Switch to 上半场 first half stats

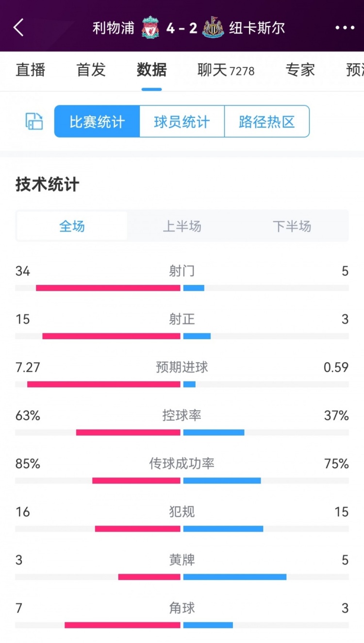coord(182,226)
